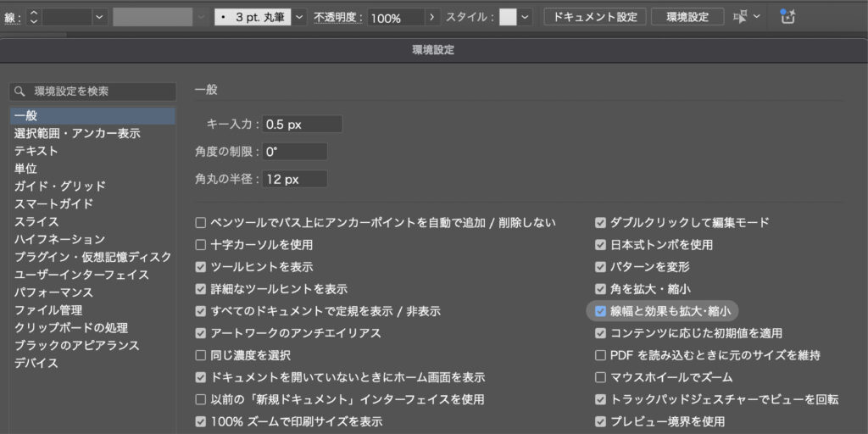Image resolution: width=868 pixels, height=434 pixels.
Task: Open the stroke weight dropdown
Action: click(99, 17)
